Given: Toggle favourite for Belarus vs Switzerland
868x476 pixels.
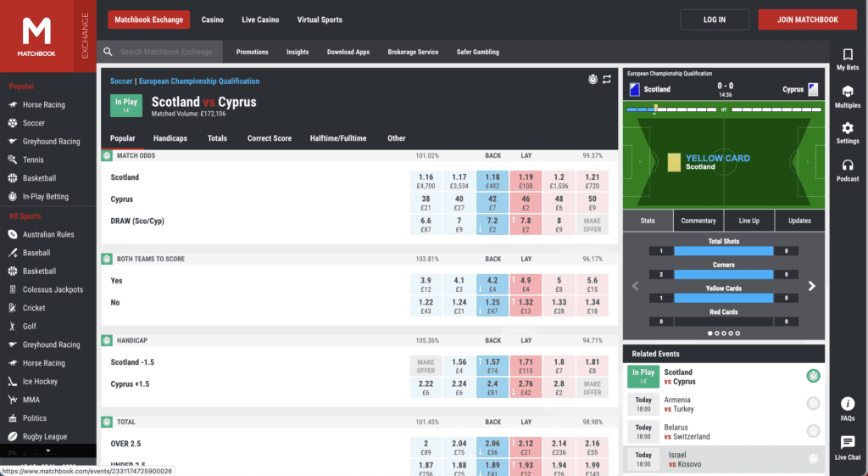Looking at the screenshot, I should (813, 430).
